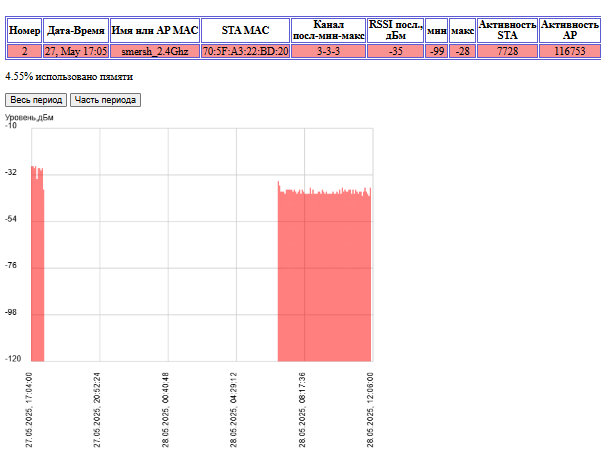Click the '27.05.2025, 20:52:24' time axis label

click(x=98, y=409)
